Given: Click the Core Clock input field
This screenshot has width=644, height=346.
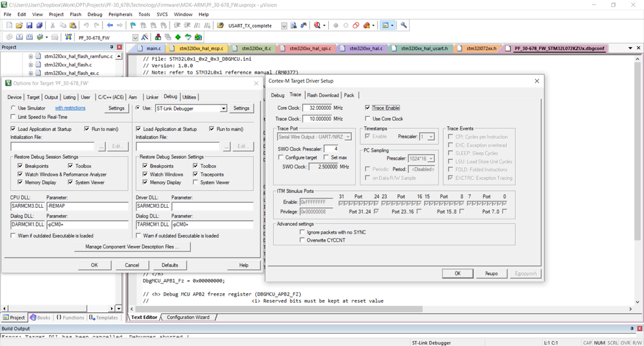Looking at the screenshot, I should pos(317,108).
